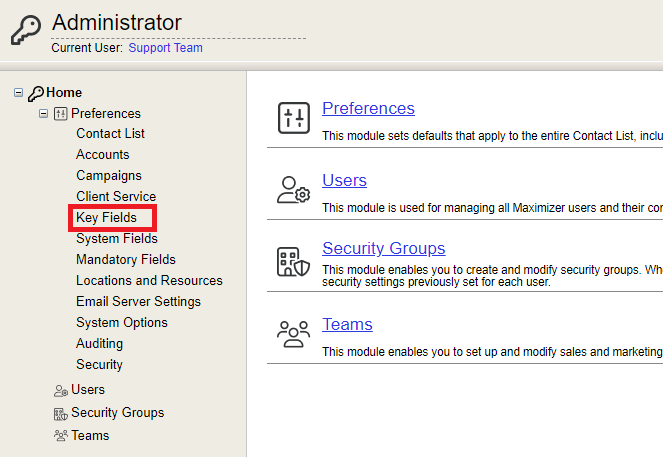Screen dimensions: 663x457
Task: Click description 'This module is used for managing'
Action: click(x=413, y=208)
